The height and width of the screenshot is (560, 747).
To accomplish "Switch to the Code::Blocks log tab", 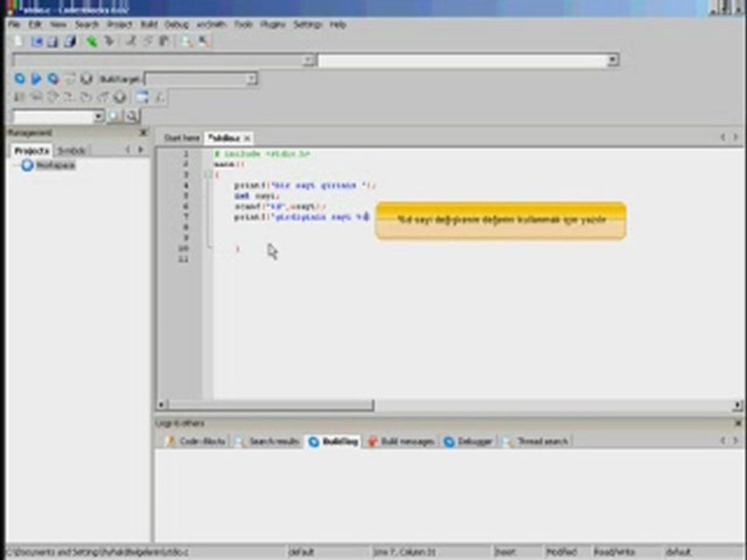I will click(196, 442).
